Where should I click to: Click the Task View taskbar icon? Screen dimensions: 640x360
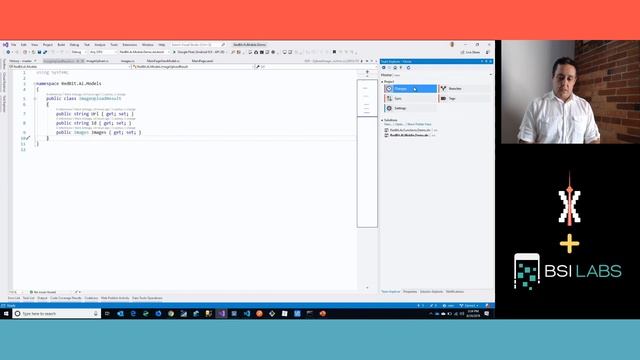tap(107, 313)
